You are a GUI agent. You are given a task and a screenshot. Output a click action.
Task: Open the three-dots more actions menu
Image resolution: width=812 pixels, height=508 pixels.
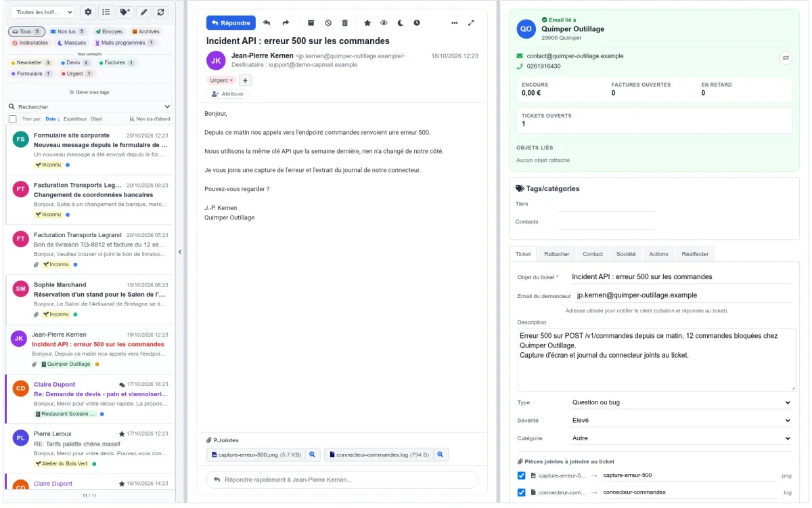click(x=454, y=23)
